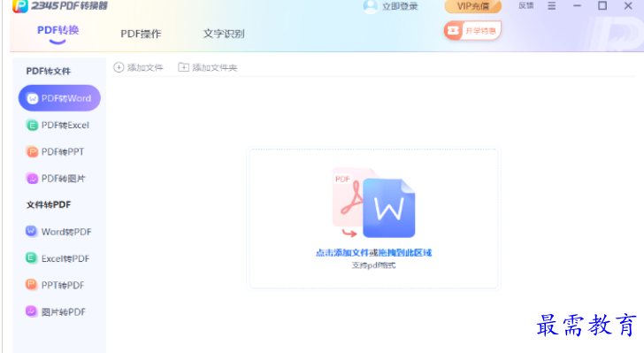
Task: Open the hamburger menu icon
Action: pyautogui.click(x=552, y=6)
